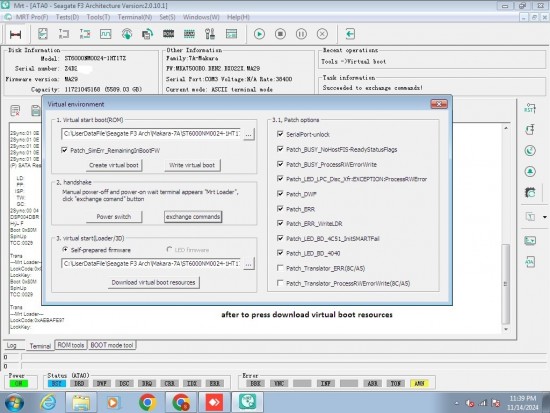This screenshot has width=550, height=413.
Task: Browse for Loader/3D firmware file
Action: click(x=248, y=264)
